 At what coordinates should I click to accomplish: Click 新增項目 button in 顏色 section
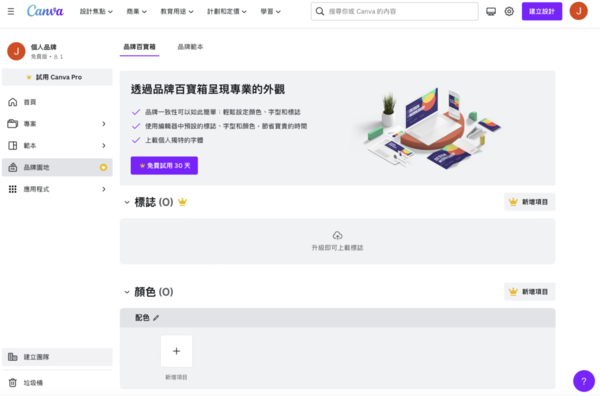pos(530,292)
